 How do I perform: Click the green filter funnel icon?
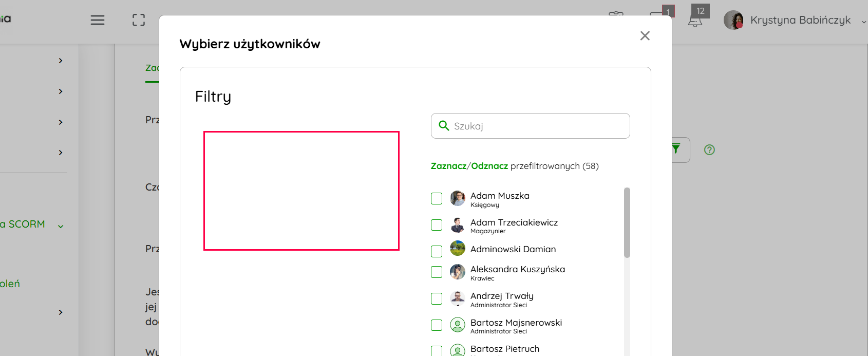tap(676, 149)
